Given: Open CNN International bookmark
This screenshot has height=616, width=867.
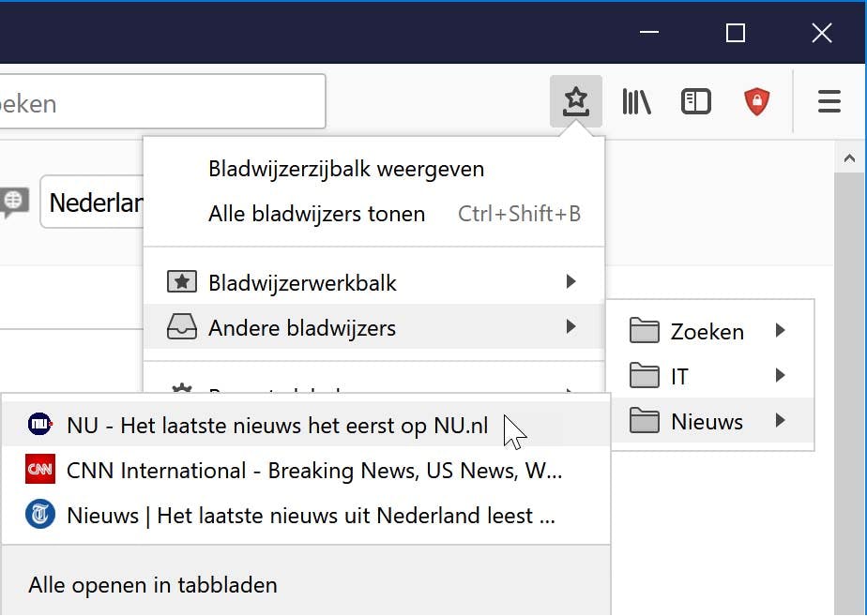Looking at the screenshot, I should point(314,470).
